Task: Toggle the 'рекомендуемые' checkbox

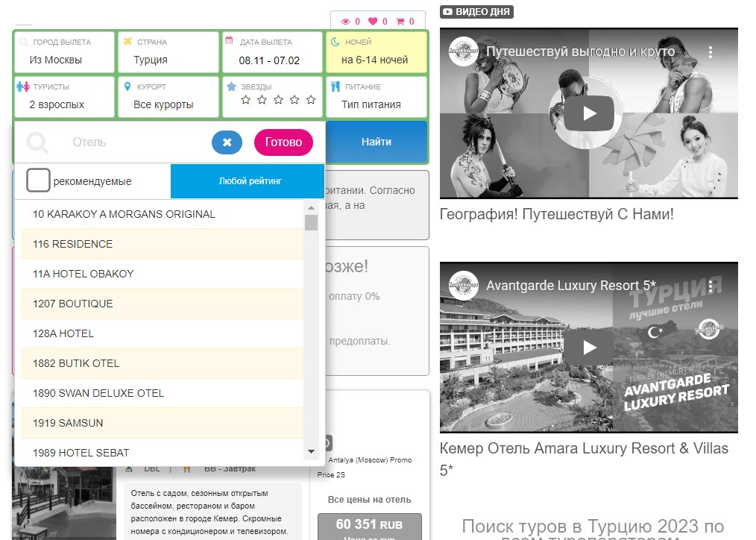Action: (x=39, y=180)
